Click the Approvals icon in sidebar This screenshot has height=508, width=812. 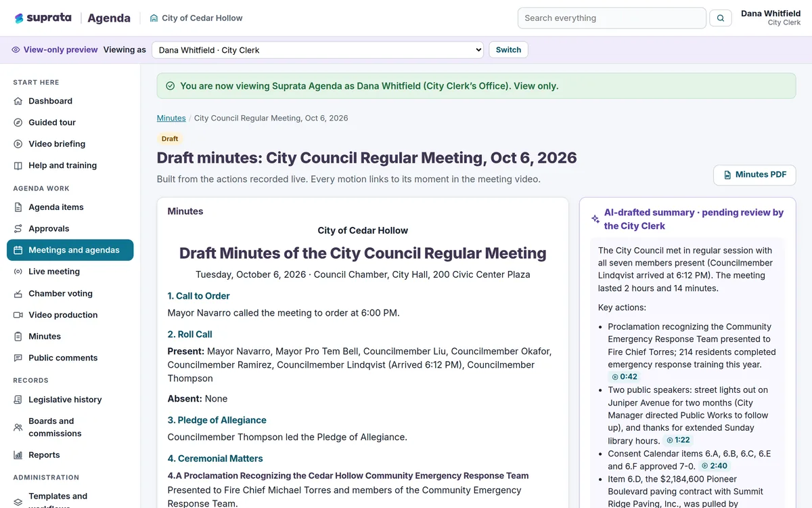18,229
